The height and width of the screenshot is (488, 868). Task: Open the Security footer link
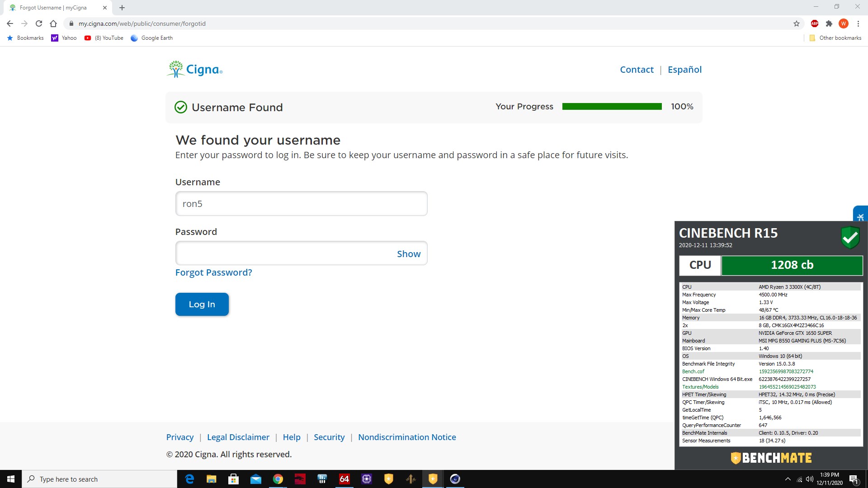pos(329,437)
